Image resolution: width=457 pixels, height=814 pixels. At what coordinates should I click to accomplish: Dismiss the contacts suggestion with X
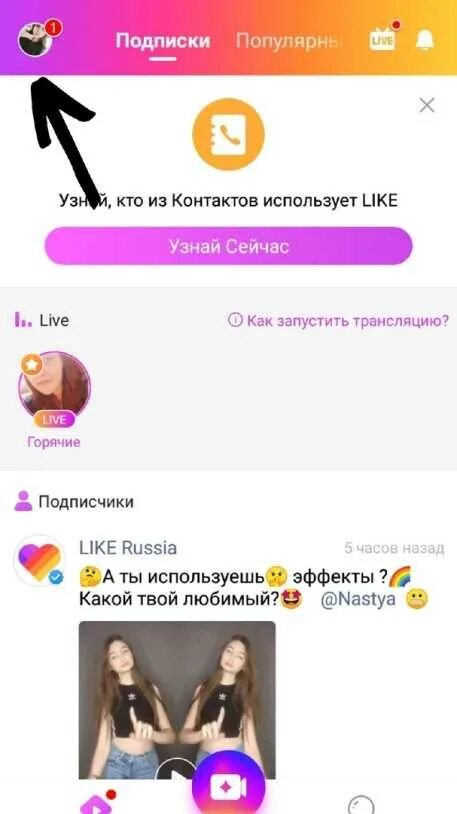pyautogui.click(x=427, y=106)
